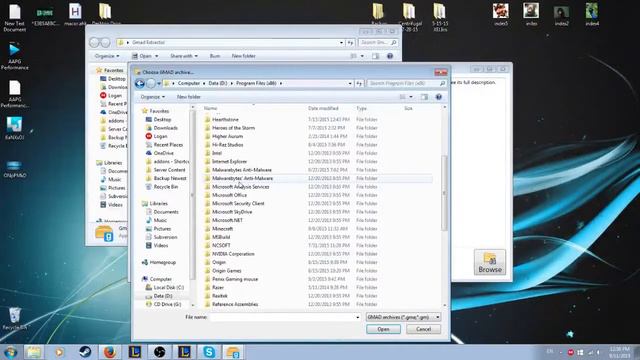Sort files by the Type column
The width and height of the screenshot is (640, 360).
click(x=362, y=108)
